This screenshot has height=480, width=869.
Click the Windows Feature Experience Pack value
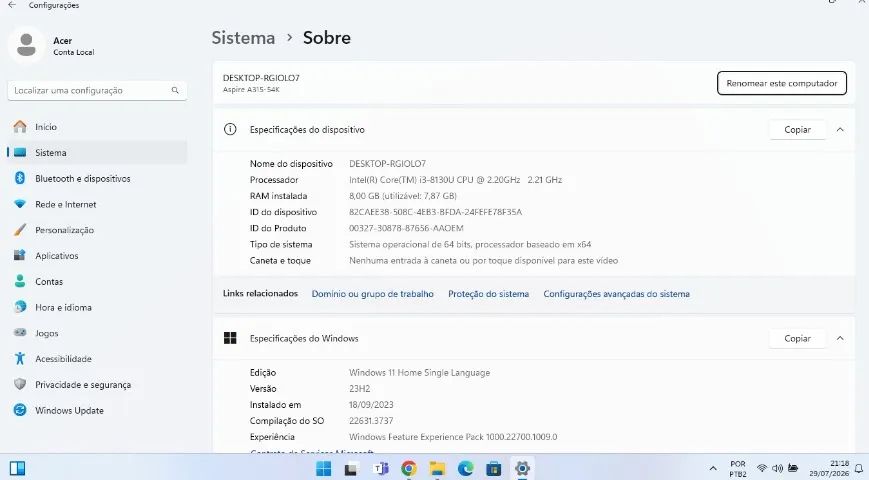pyautogui.click(x=453, y=437)
